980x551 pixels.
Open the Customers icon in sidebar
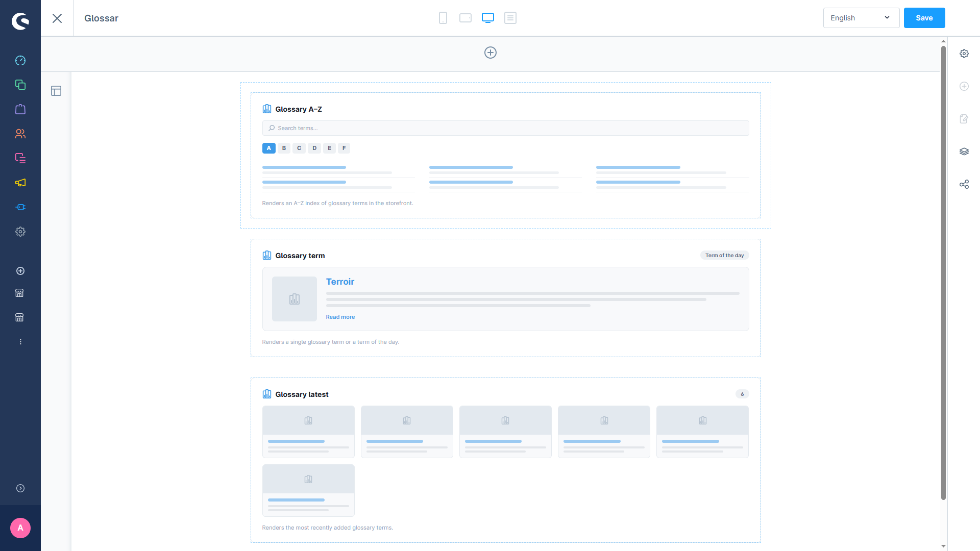pyautogui.click(x=20, y=134)
